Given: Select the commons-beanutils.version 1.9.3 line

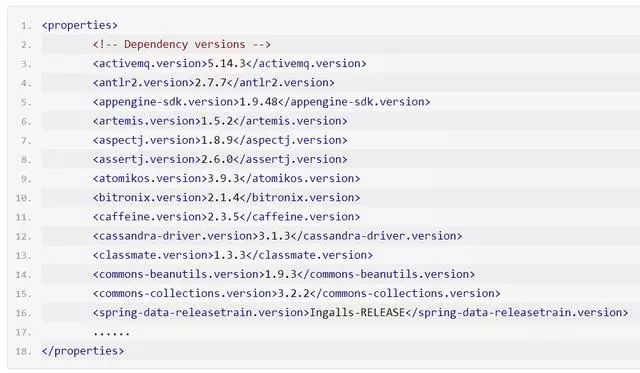Looking at the screenshot, I should coord(284,274).
